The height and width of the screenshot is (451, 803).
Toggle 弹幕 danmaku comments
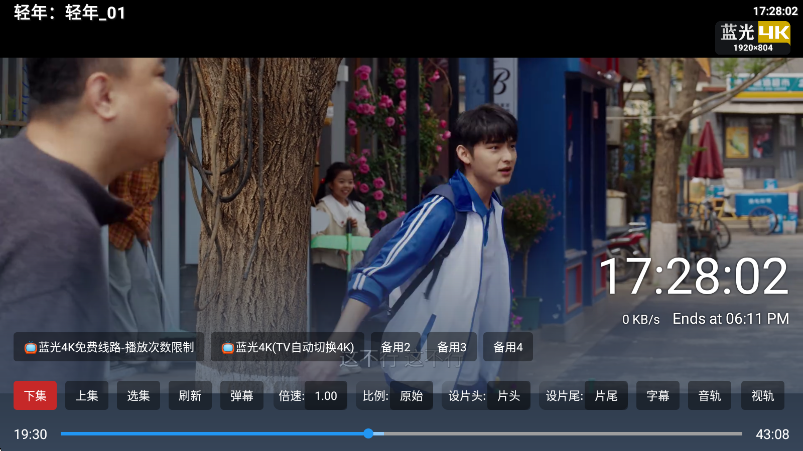click(242, 395)
